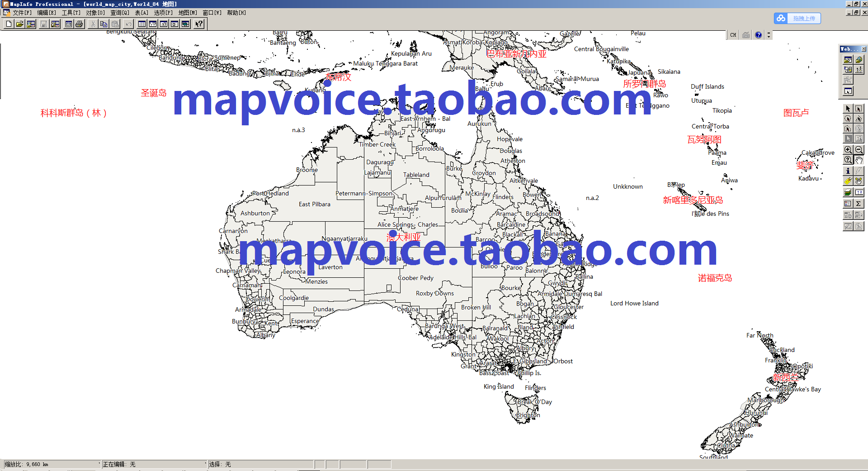
Task: Choose the Marquee Select tool
Action: click(x=859, y=109)
